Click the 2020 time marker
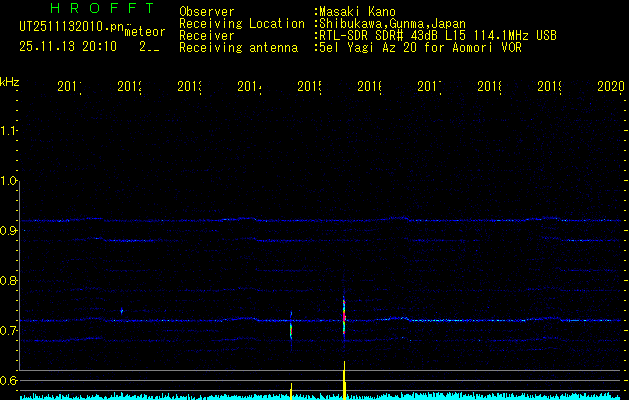Image resolution: width=629 pixels, height=400 pixels. coord(610,88)
